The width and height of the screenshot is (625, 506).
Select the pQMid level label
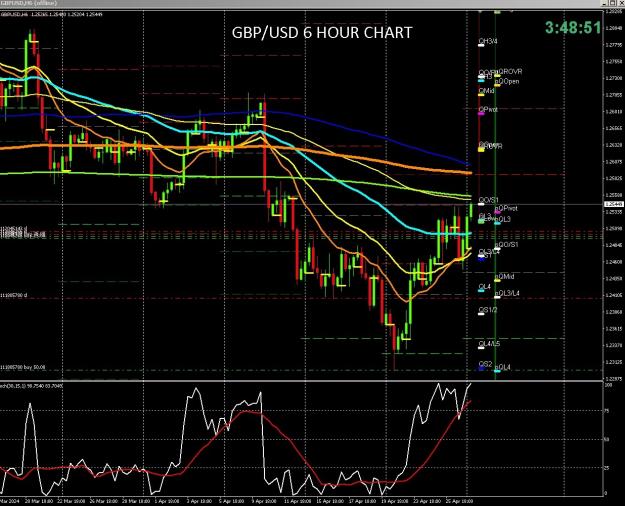505,276
